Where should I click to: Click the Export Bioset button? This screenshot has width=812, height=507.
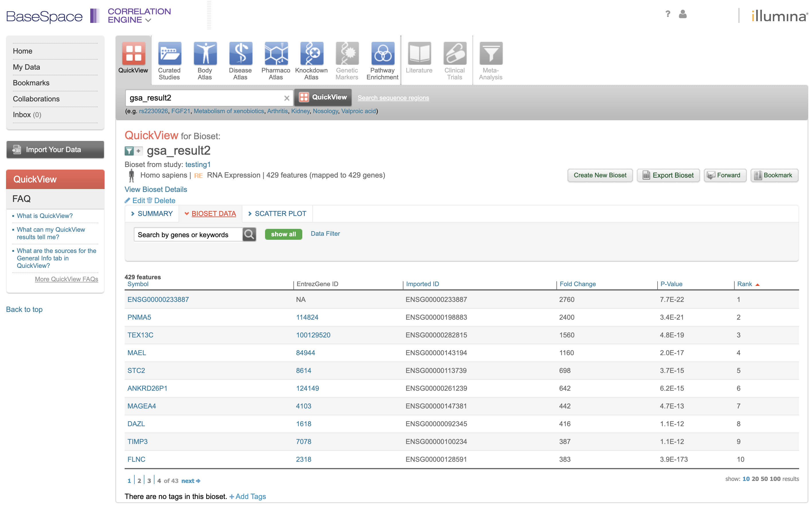[668, 175]
